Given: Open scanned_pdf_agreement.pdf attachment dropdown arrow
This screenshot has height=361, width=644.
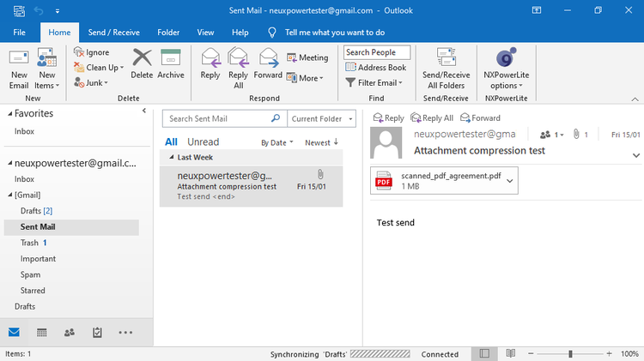Looking at the screenshot, I should tap(510, 181).
